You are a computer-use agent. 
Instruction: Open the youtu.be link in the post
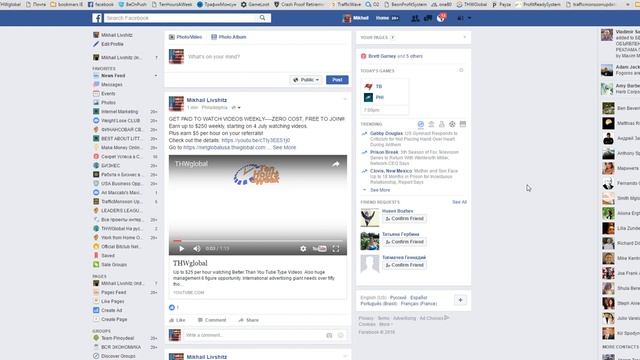tap(256, 140)
